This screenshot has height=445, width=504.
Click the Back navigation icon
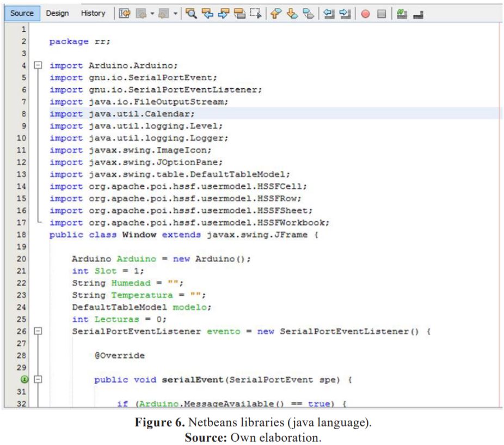(x=141, y=14)
